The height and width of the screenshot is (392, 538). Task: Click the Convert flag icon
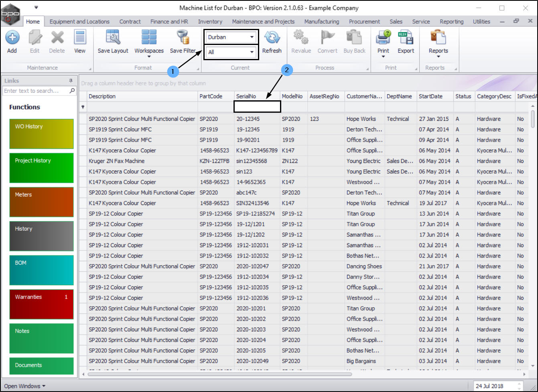tap(327, 37)
